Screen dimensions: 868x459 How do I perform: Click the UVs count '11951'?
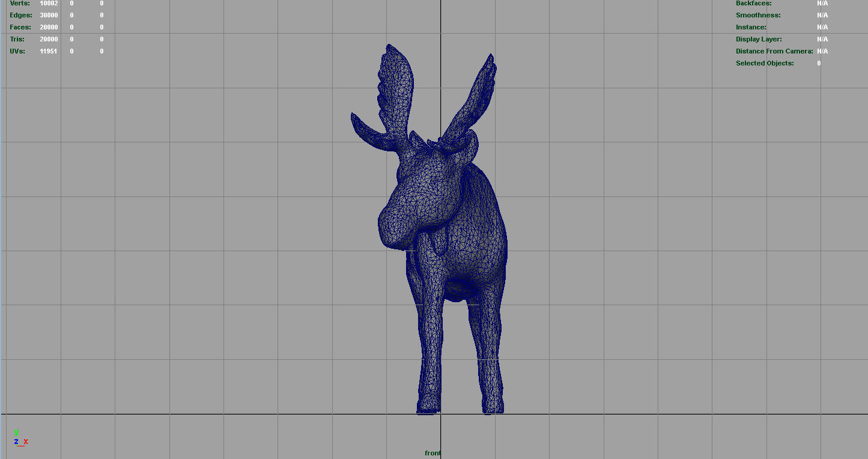(49, 51)
